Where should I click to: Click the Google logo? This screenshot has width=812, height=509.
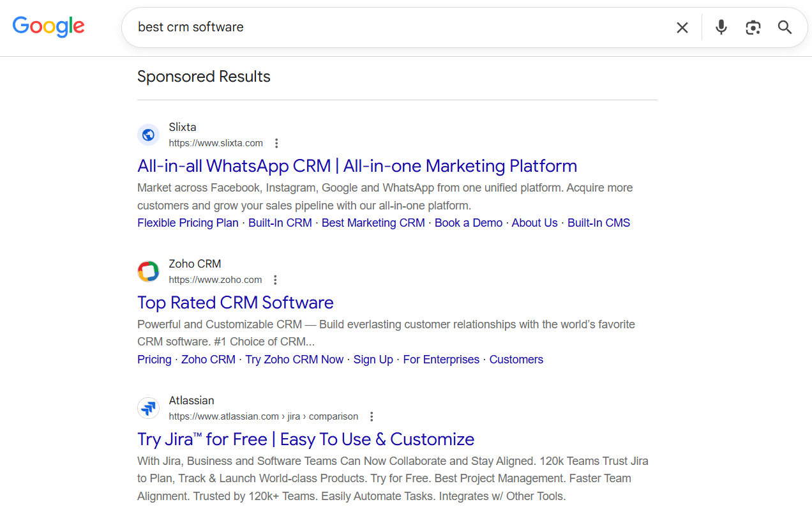(49, 27)
